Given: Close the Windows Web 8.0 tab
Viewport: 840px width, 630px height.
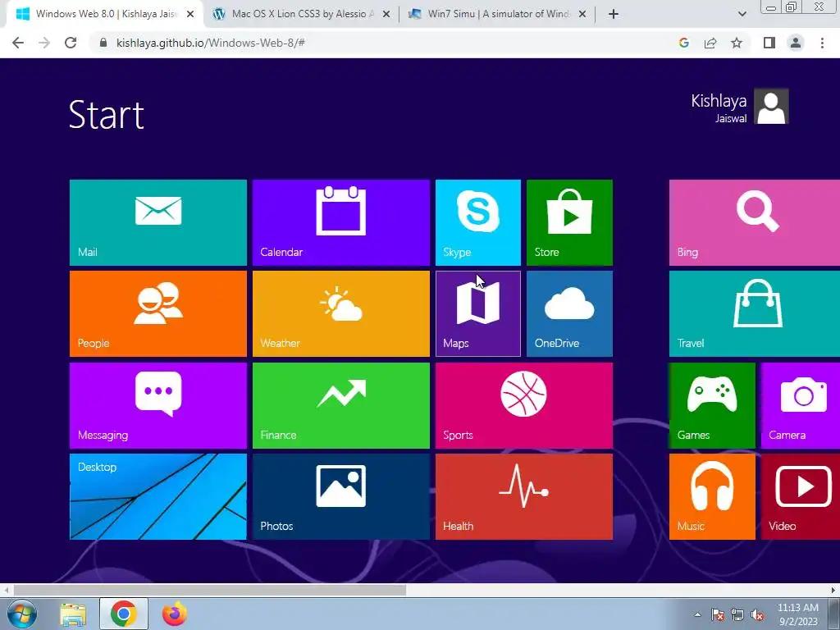Looking at the screenshot, I should (x=190, y=15).
